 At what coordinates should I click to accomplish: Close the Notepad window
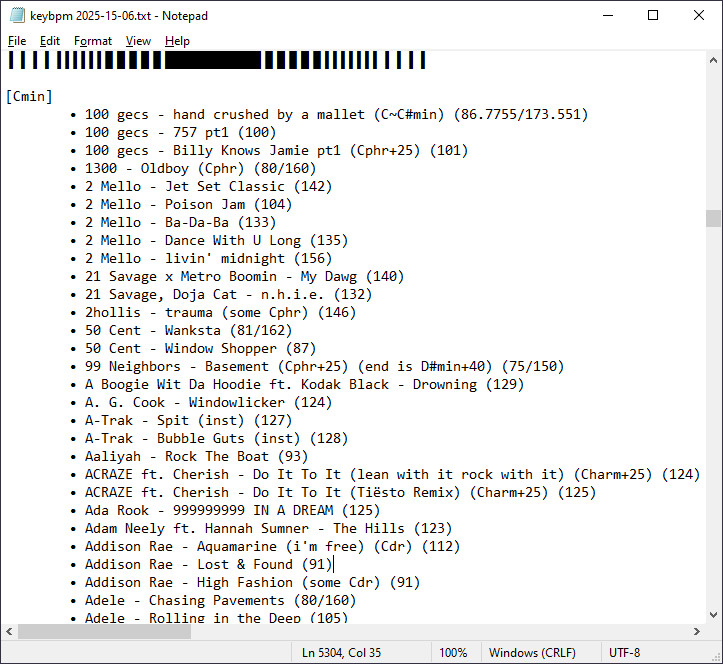[699, 15]
